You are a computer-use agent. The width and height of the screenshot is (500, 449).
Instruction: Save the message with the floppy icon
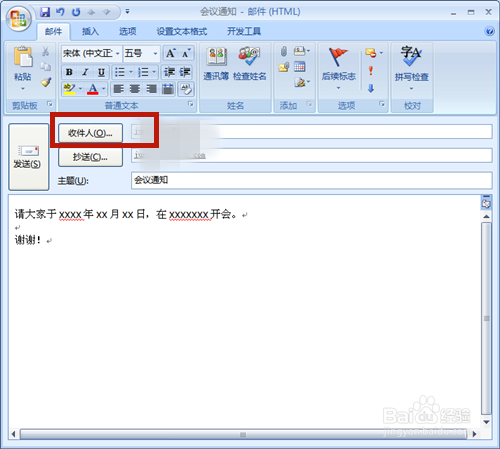[45, 12]
